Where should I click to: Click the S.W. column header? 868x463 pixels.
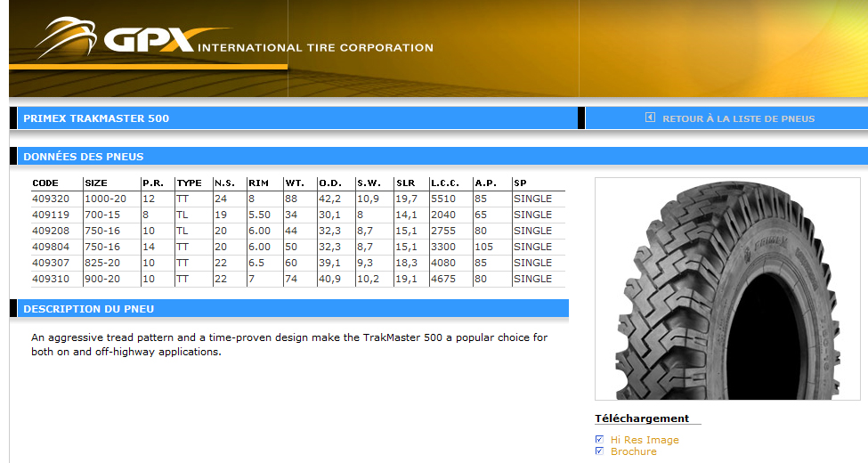(x=369, y=183)
